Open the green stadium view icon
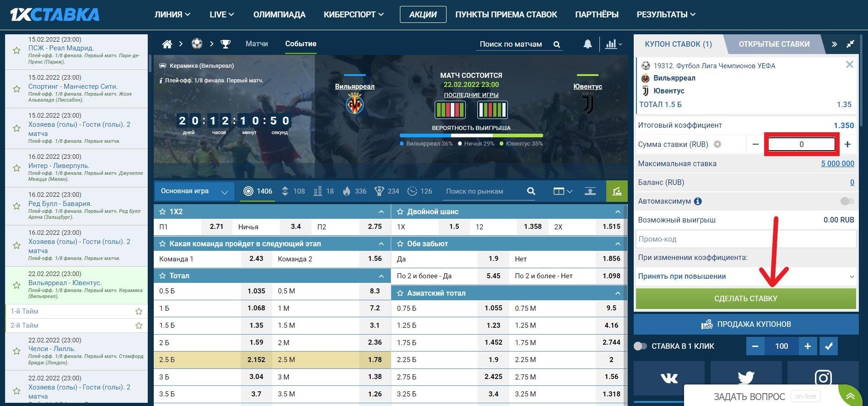The height and width of the screenshot is (406, 868). [617, 191]
